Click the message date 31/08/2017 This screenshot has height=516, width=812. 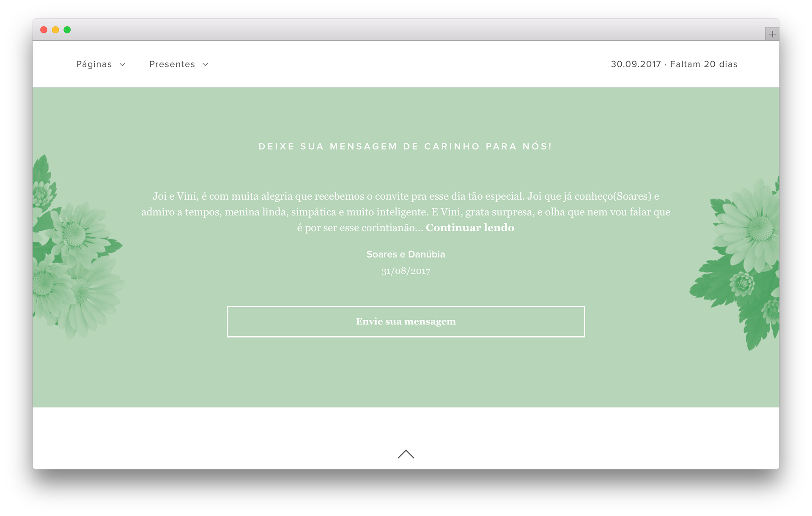click(406, 271)
